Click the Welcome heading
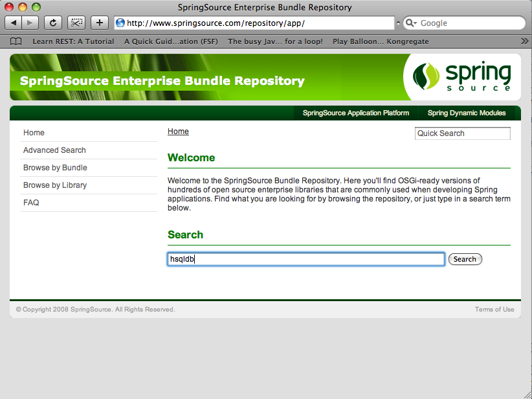Image resolution: width=532 pixels, height=399 pixels. point(192,157)
